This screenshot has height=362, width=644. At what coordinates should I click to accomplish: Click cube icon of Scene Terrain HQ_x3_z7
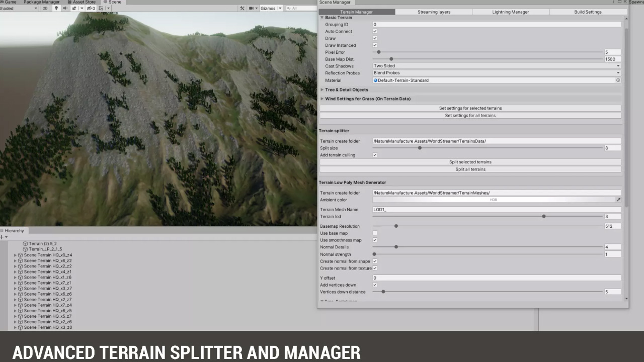[x=21, y=288]
